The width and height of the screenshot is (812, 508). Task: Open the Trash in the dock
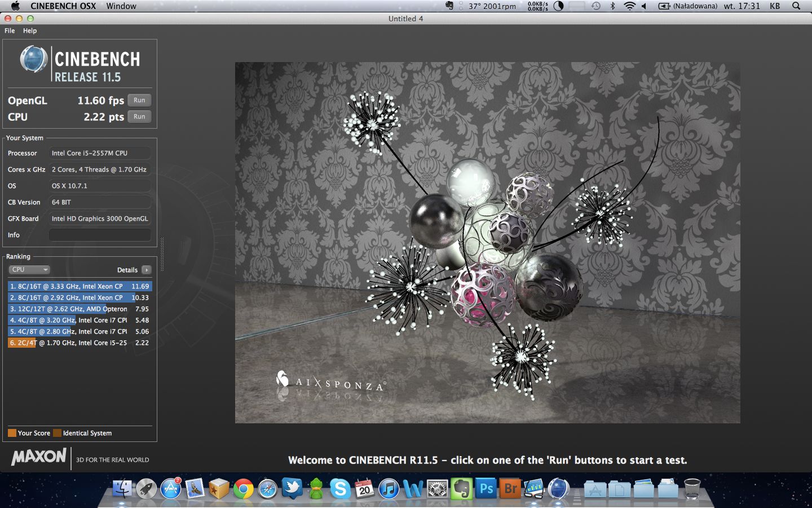pyautogui.click(x=692, y=489)
